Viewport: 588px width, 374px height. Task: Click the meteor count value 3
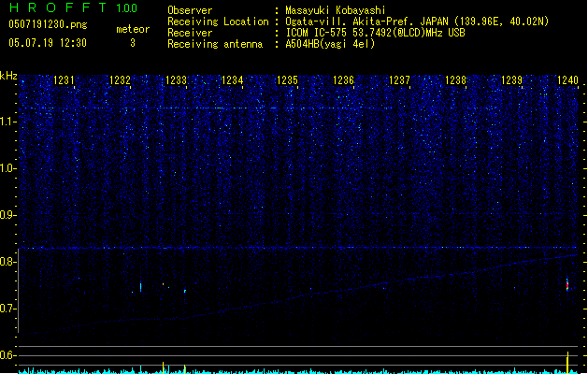click(x=132, y=43)
